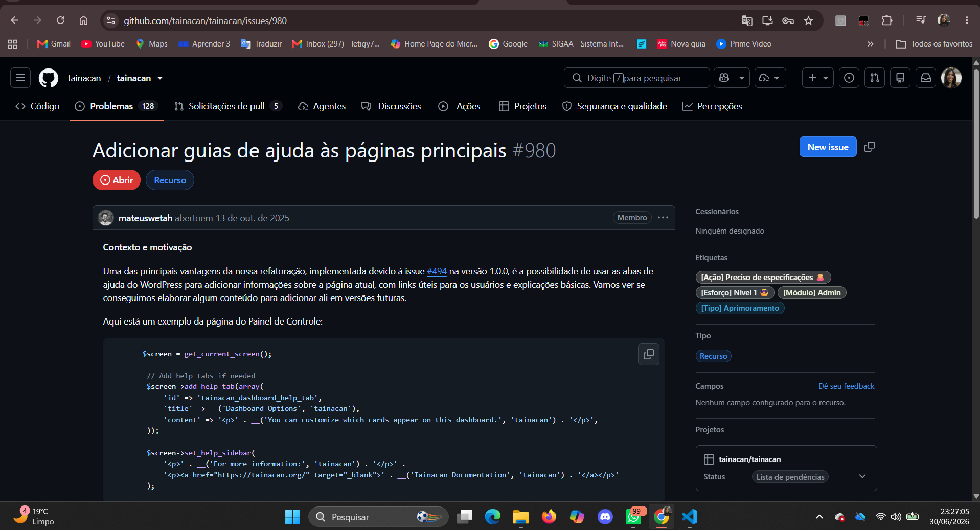Focus the Digite para pesquisar search field

637,78
